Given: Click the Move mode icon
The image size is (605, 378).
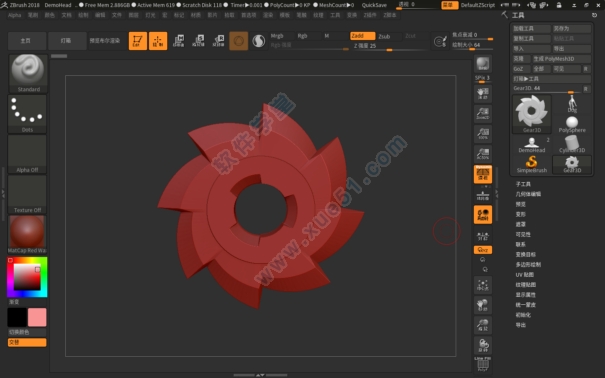Looking at the screenshot, I should coord(178,41).
